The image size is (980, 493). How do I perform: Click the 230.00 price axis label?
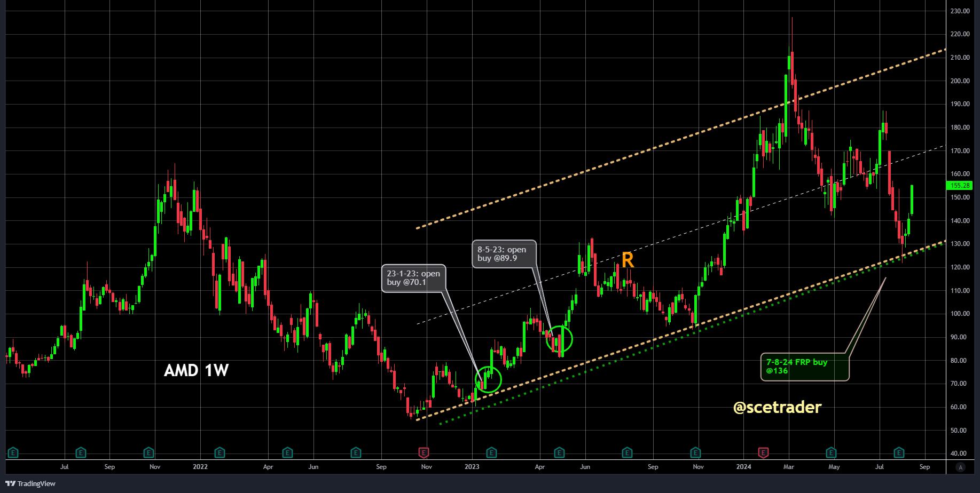pyautogui.click(x=960, y=11)
